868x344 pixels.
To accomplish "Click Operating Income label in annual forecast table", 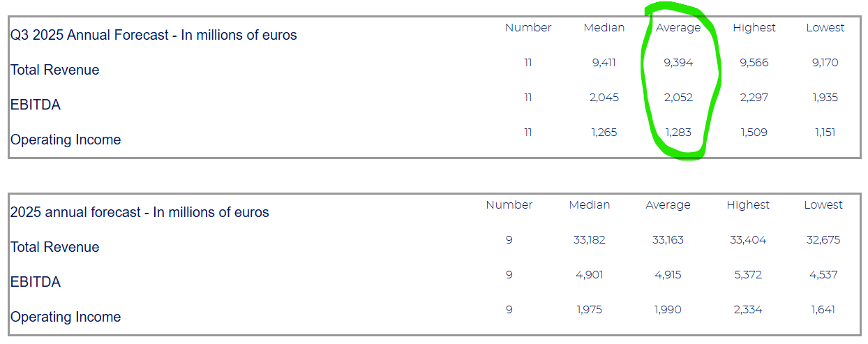I will point(66,317).
